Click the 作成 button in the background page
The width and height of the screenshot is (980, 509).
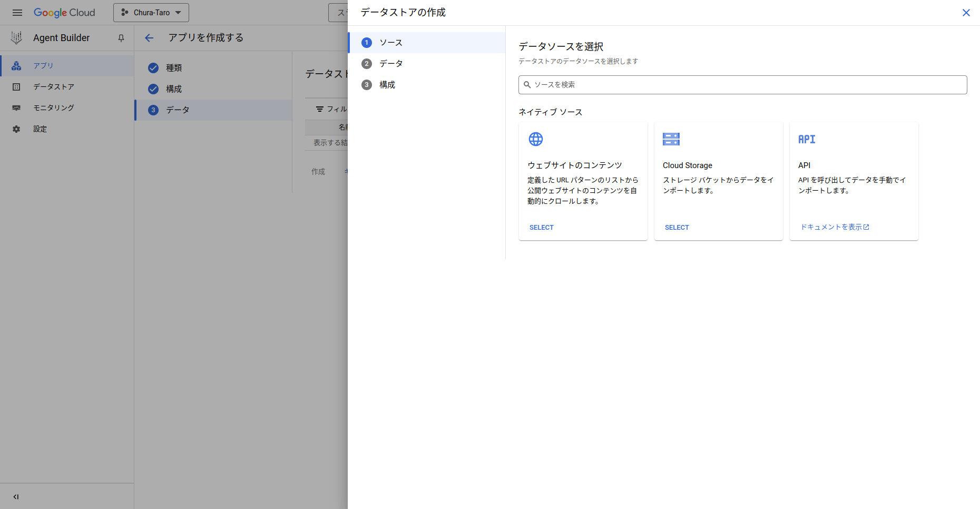pos(318,172)
